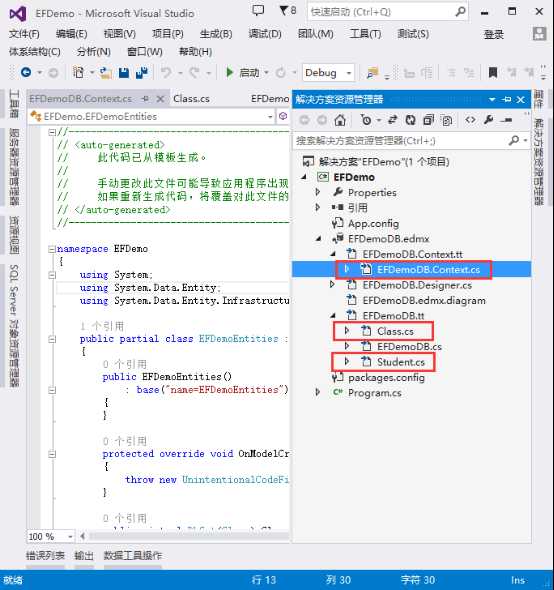Switch to the Class.cs editor tab

[x=191, y=99]
